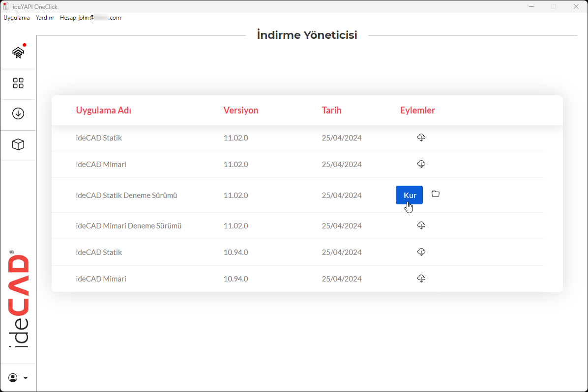Open the Yardım menu
Viewport: 588px width, 392px height.
point(45,18)
